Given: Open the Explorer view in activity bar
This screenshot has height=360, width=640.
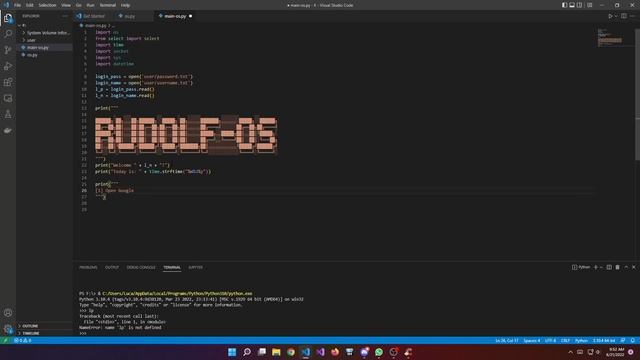Looking at the screenshot, I should pos(8,18).
